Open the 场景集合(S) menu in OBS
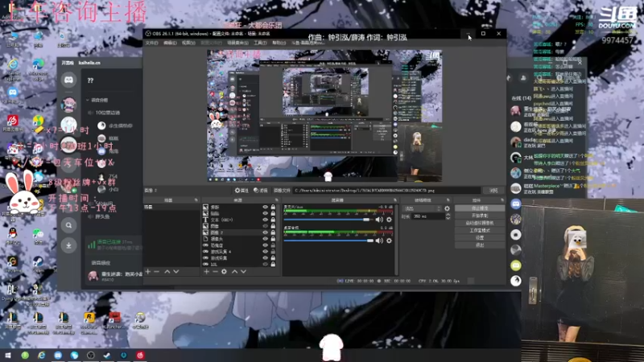 (237, 43)
